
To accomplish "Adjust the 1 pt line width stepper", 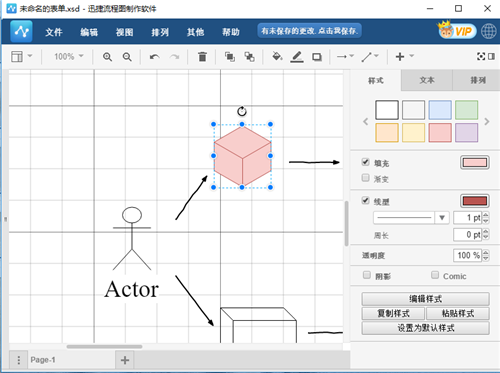I will coord(486,218).
